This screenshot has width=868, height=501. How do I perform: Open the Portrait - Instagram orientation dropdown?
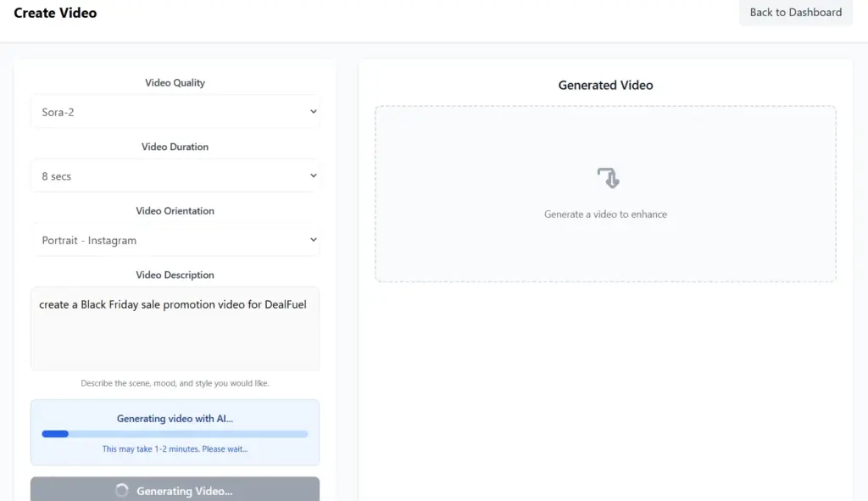pos(170,240)
